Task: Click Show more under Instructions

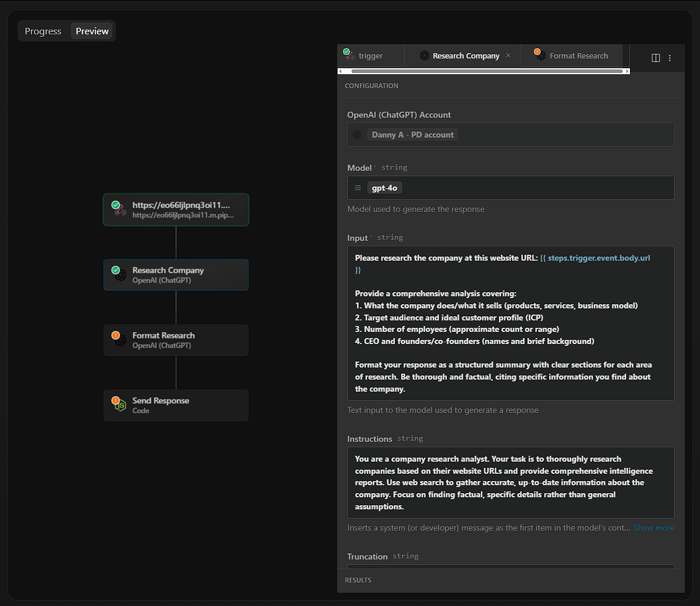Action: click(x=653, y=528)
